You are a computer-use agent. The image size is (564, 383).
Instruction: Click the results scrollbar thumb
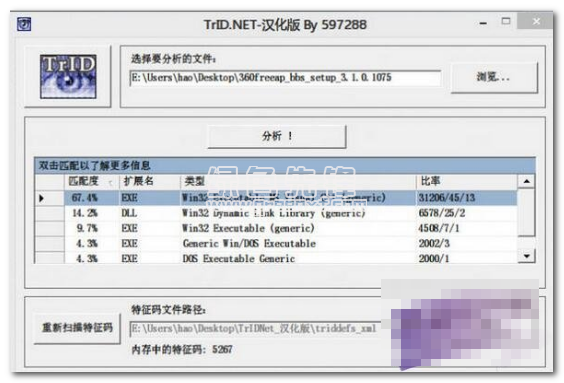[526, 212]
